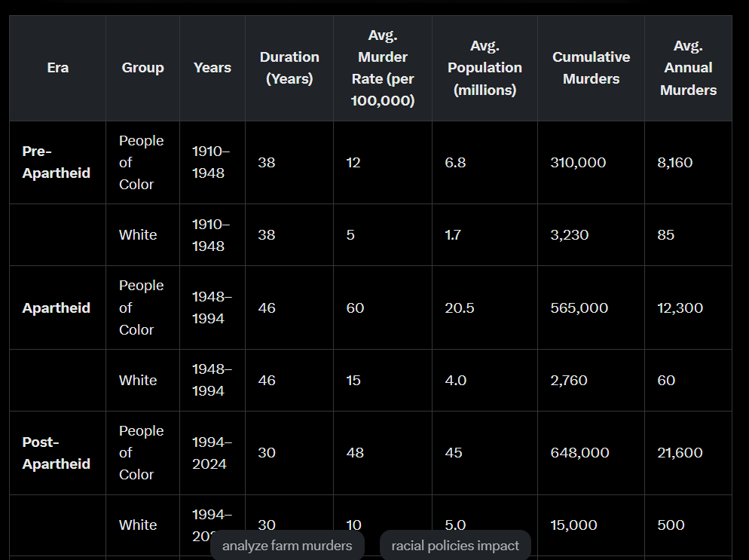Click the population value 4.0
The image size is (749, 560).
[456, 381]
